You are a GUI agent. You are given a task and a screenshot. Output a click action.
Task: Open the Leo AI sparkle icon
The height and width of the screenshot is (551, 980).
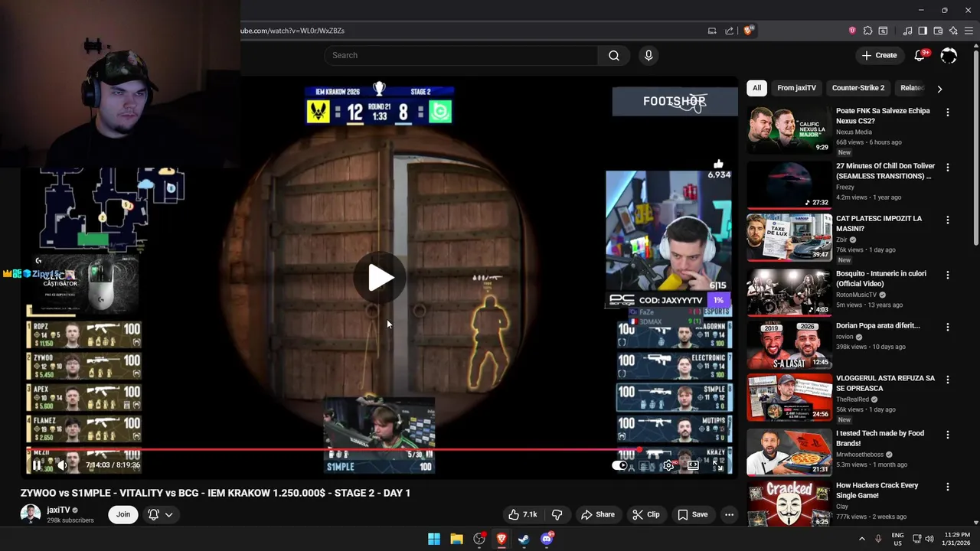tap(953, 31)
